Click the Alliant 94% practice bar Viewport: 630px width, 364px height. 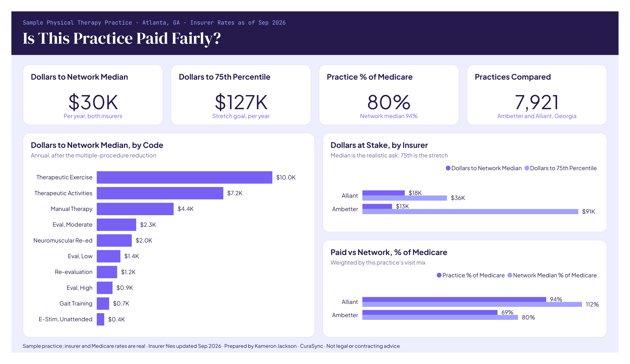454,299
